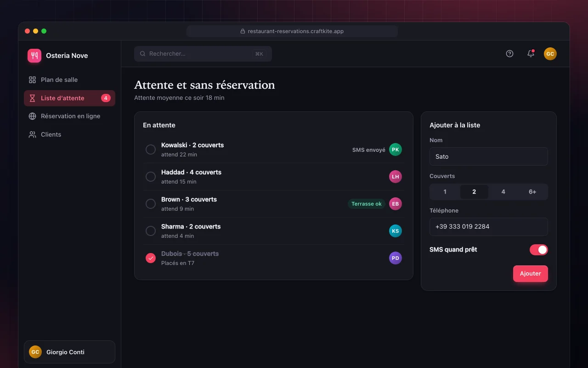
Task: Tick the Brown party circle
Action: click(151, 204)
